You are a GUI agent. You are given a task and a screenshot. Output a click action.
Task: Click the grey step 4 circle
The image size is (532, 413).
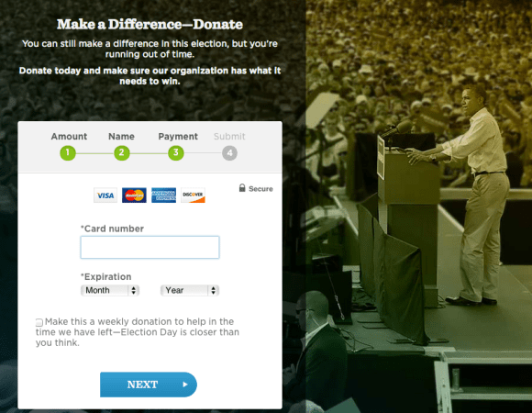tap(229, 153)
